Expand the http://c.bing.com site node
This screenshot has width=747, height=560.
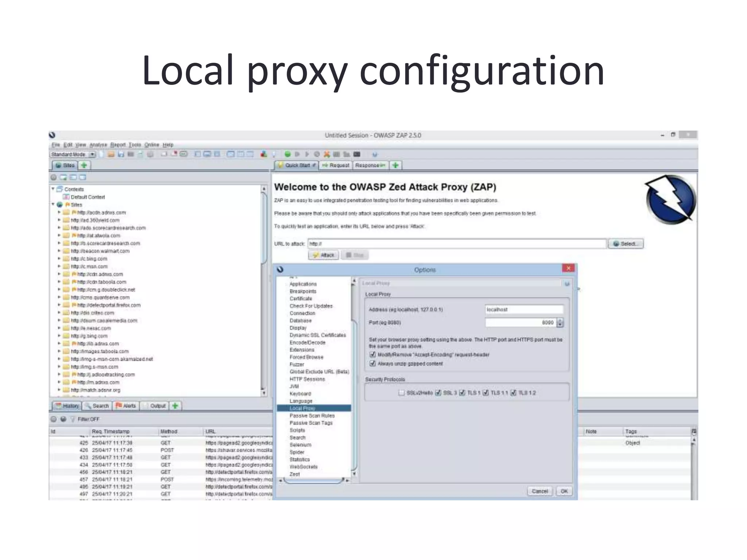click(x=59, y=258)
